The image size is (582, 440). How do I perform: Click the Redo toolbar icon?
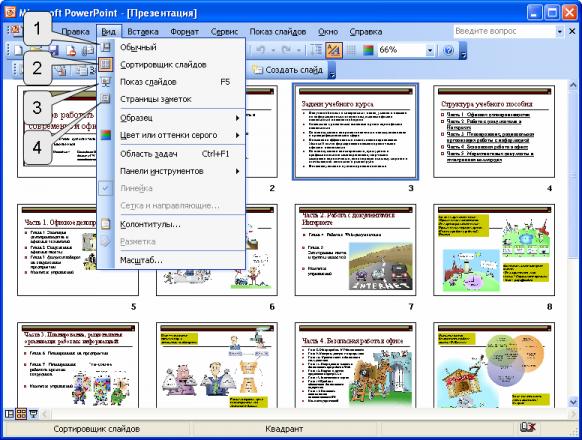coord(286,50)
